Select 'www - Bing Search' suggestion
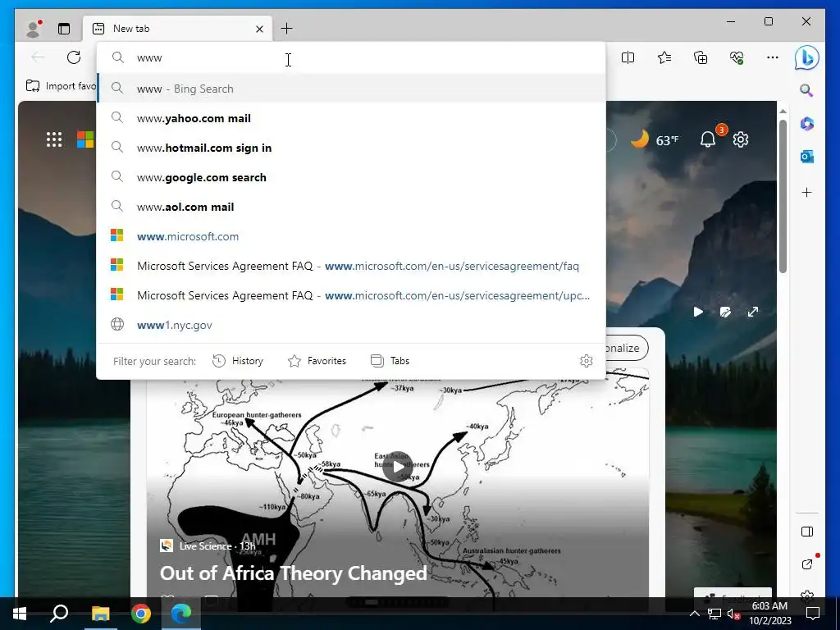Screen dimensions: 840x630 [351, 89]
